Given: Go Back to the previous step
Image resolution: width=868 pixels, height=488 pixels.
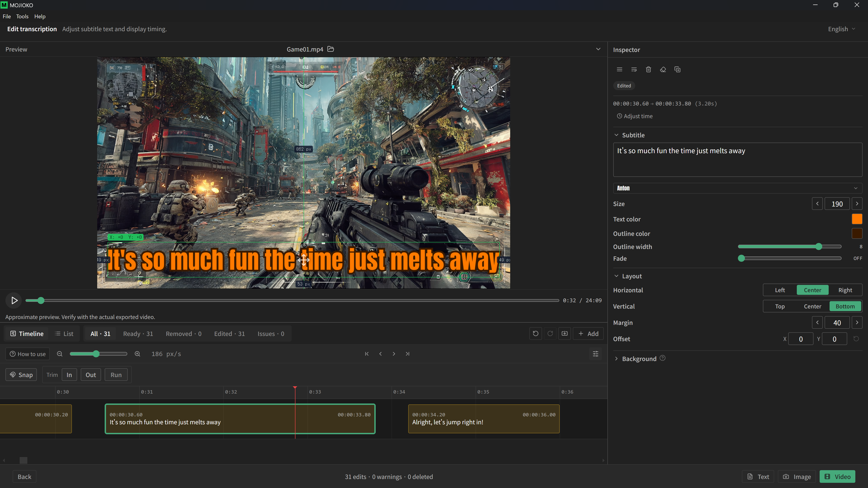Looking at the screenshot, I should click(x=24, y=476).
